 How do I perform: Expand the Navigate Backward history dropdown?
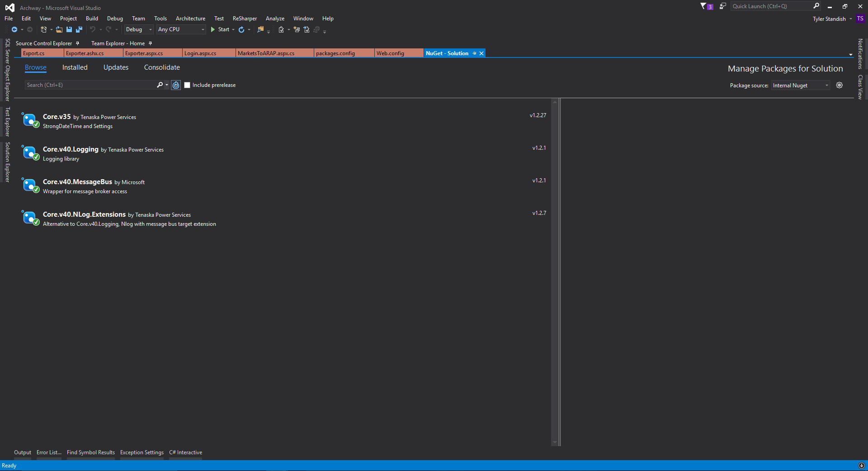[22, 29]
